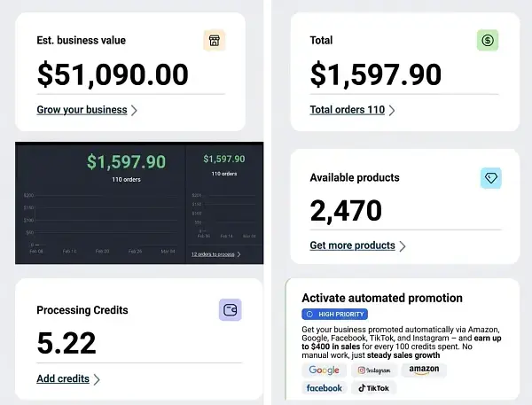Screen dimensions: 532x405
Task: Click the green dollar icon on Total card
Action: 488,40
